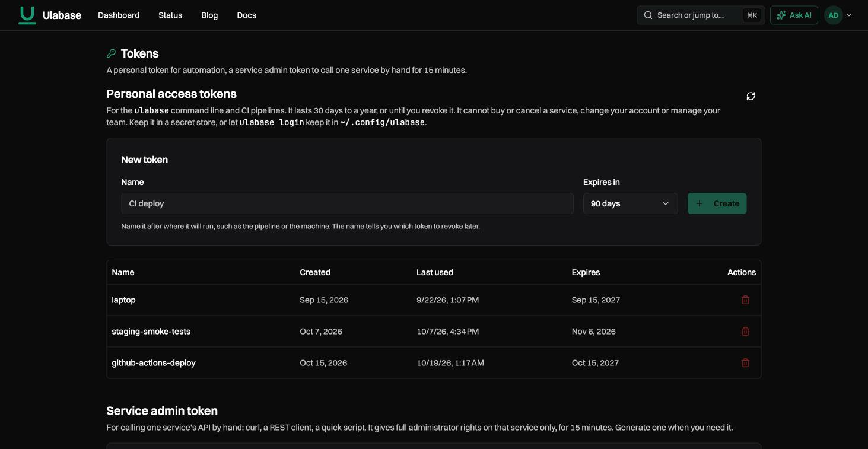Expand the account menu chevron
The height and width of the screenshot is (449, 868).
(849, 15)
